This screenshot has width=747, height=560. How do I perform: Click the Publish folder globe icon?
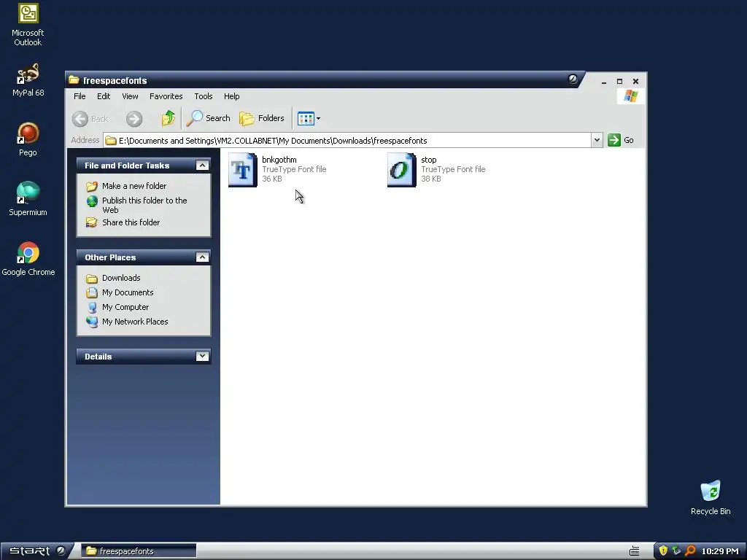pos(91,201)
